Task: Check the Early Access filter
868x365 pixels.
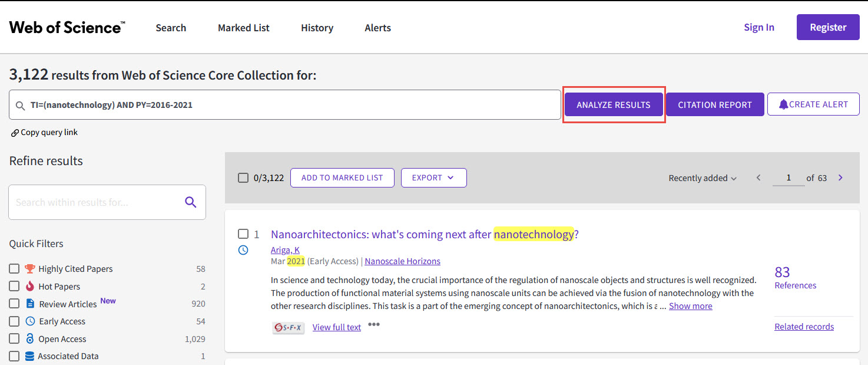Action: [14, 321]
